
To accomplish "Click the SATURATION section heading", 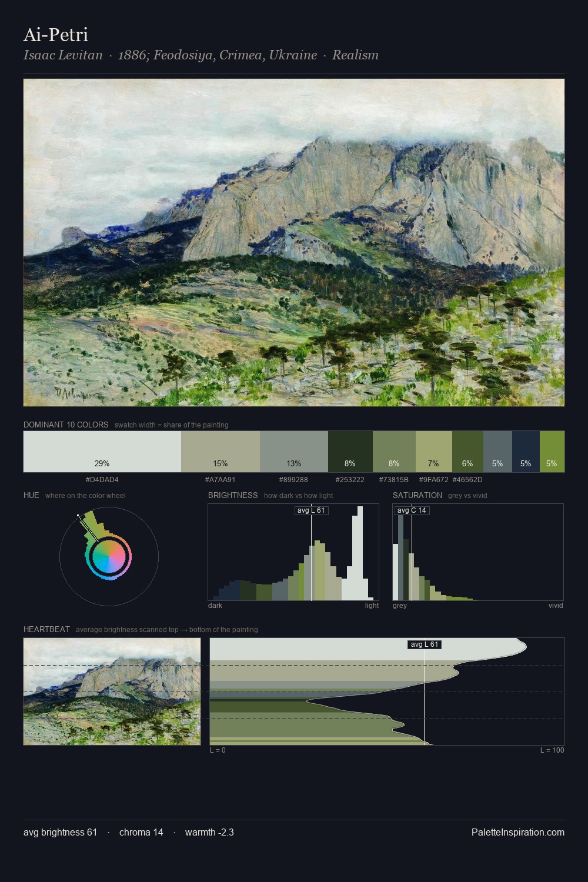I will 417,495.
